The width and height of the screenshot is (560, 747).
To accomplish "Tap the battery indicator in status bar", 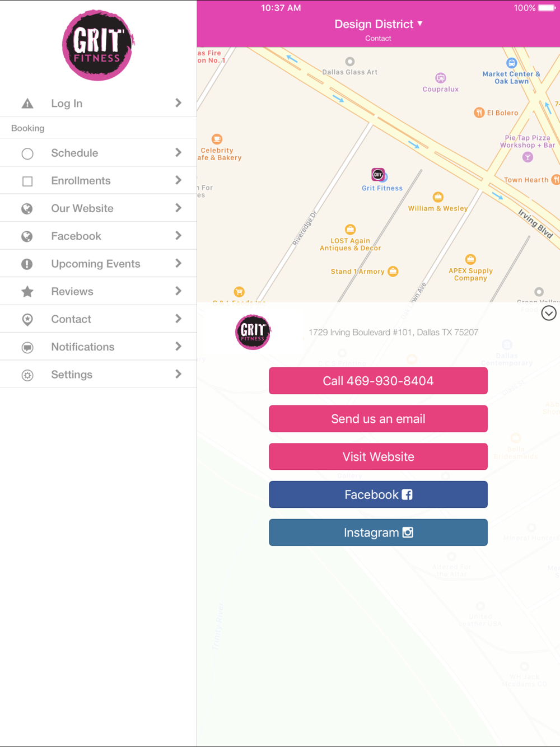I will tap(547, 8).
